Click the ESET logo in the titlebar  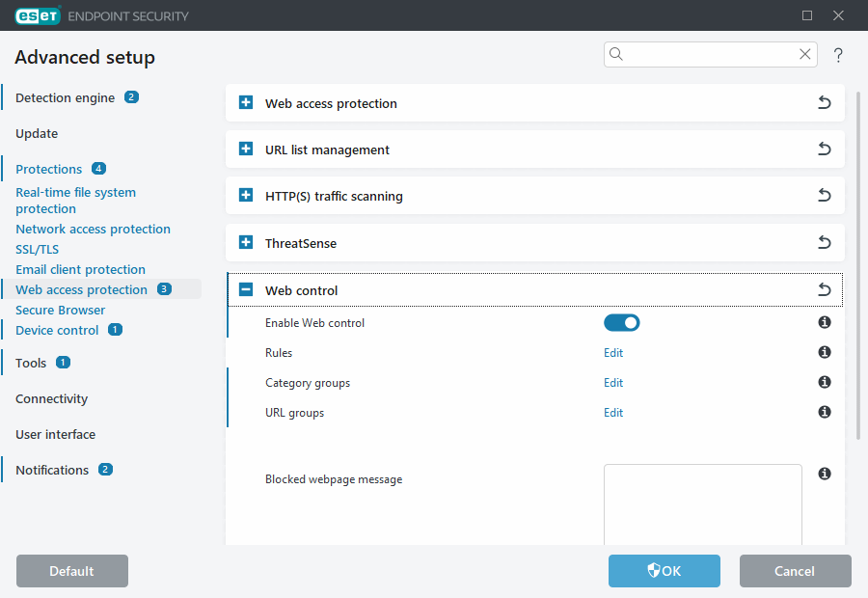click(38, 15)
